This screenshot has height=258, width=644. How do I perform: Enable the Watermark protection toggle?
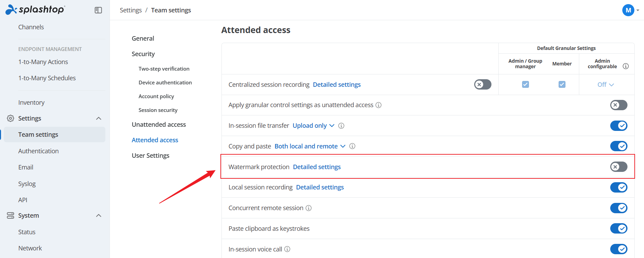coord(619,167)
